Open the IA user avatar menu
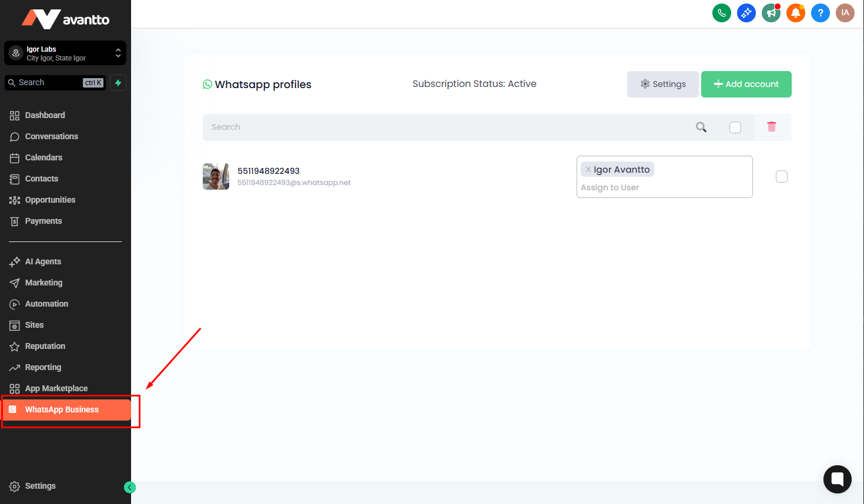This screenshot has height=504, width=864. (845, 13)
